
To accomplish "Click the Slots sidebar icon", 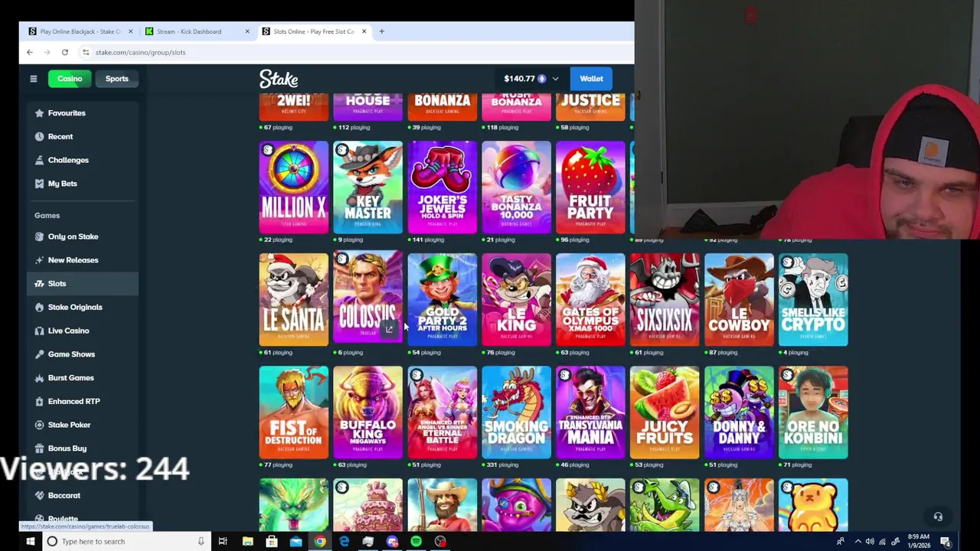I will [39, 284].
